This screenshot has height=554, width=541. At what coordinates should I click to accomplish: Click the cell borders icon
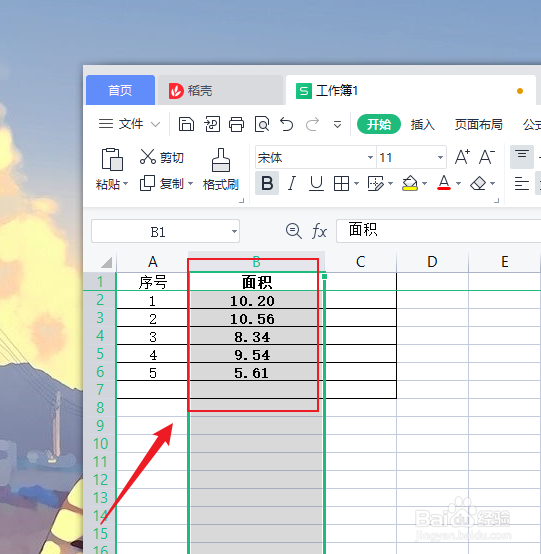click(x=341, y=184)
